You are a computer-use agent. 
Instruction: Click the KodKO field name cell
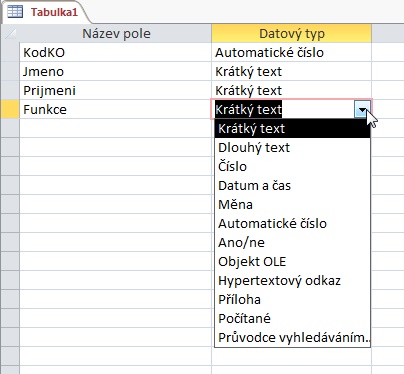(115, 52)
